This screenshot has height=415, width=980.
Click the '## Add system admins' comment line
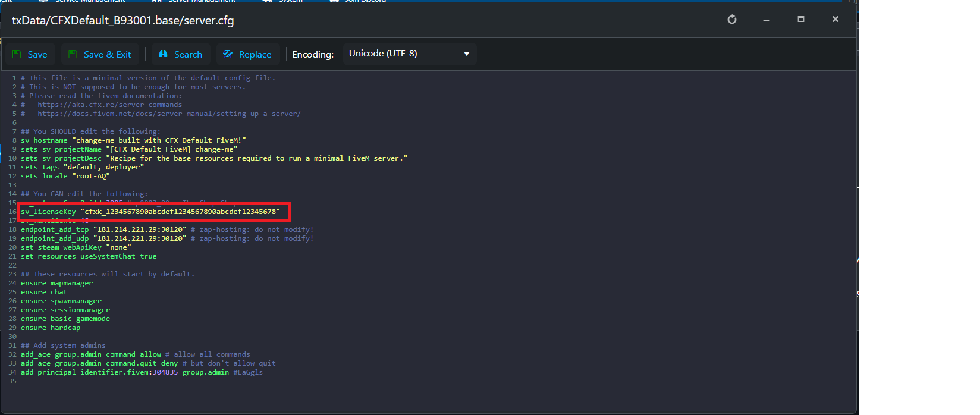(63, 345)
